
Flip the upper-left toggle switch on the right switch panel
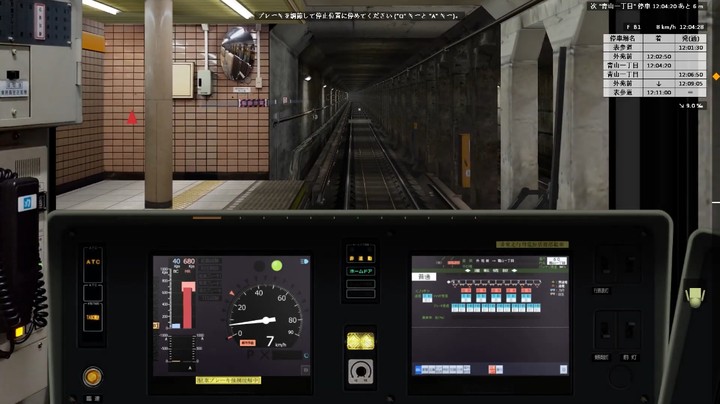click(605, 264)
